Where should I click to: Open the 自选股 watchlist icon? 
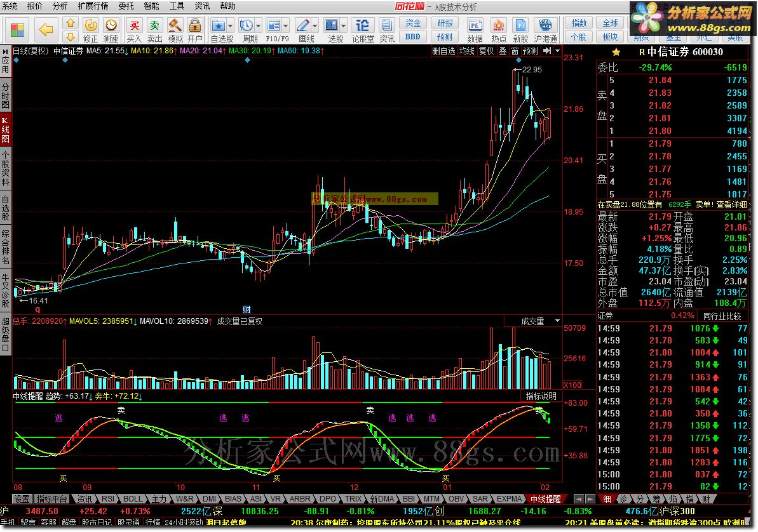tap(219, 25)
